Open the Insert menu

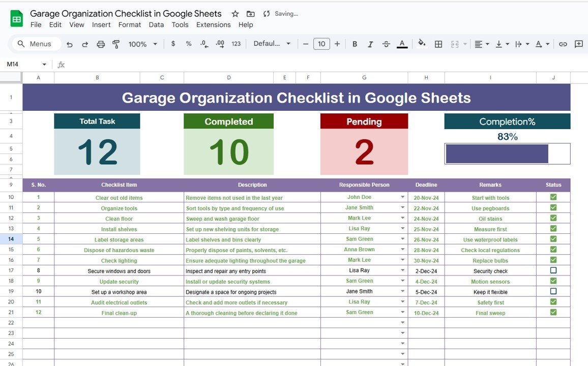pos(101,25)
